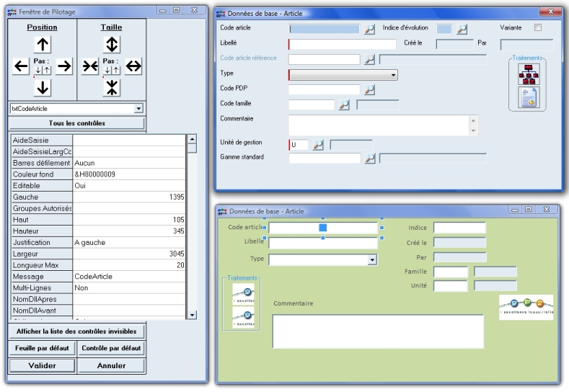This screenshot has height=392, width=569.
Task: Click the Position move-right arrow
Action: (x=64, y=66)
